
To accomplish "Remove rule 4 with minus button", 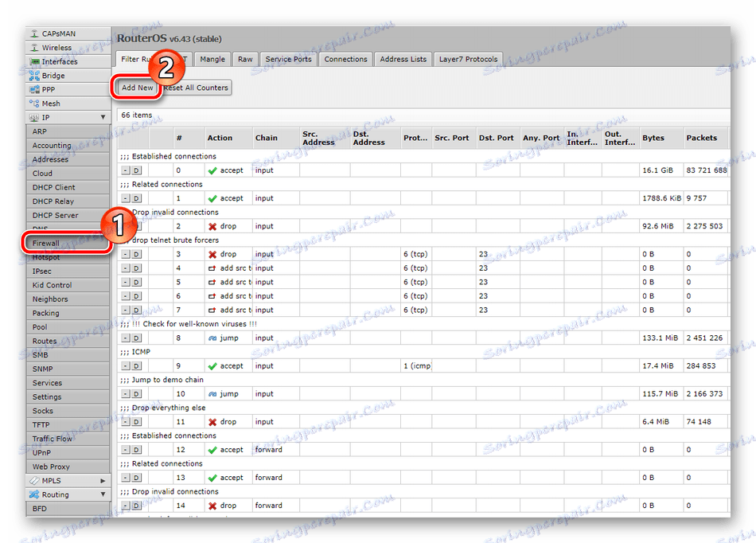I will [126, 268].
